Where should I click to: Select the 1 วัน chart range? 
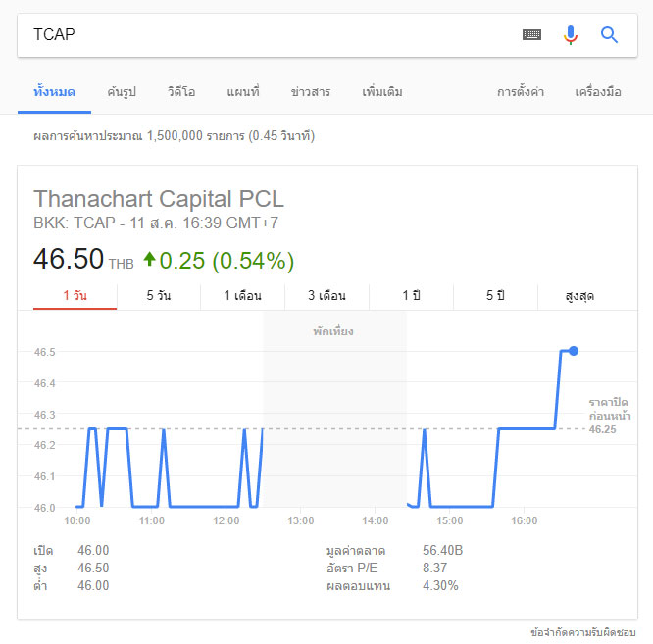tap(75, 296)
